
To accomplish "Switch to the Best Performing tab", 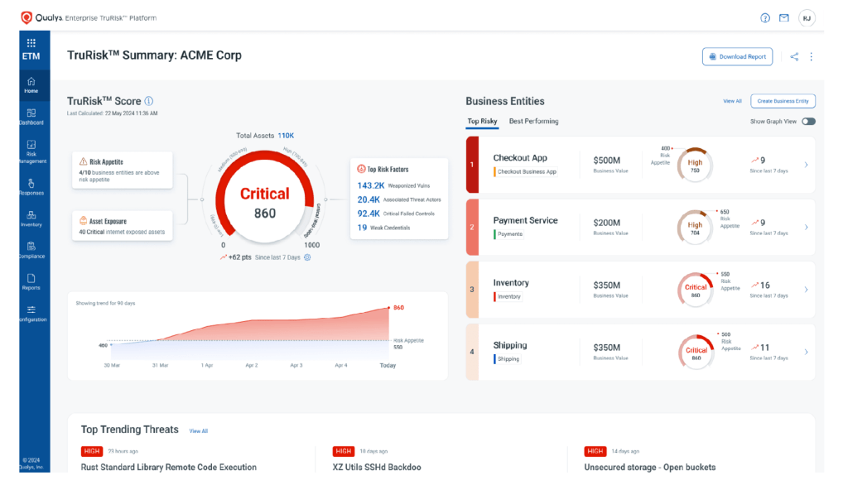I will click(x=533, y=122).
